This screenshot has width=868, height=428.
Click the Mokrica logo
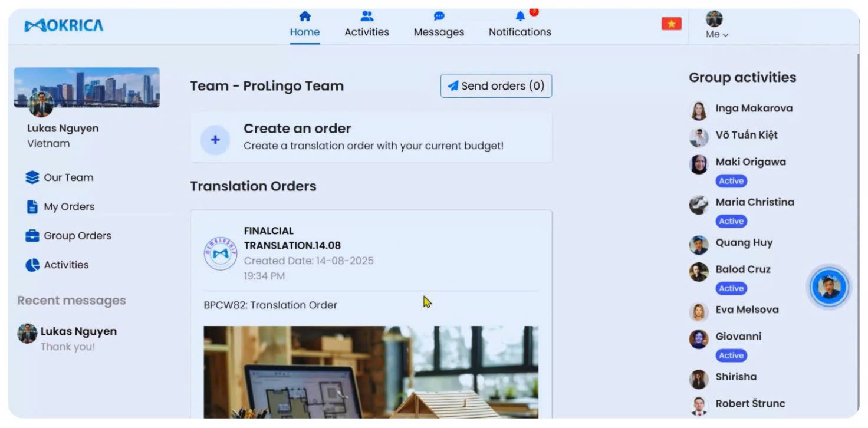pyautogui.click(x=64, y=25)
